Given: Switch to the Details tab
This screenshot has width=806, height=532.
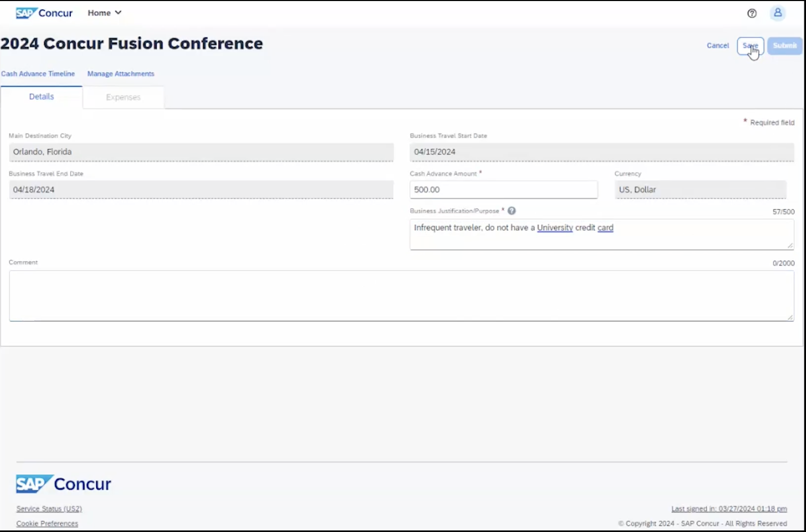Looking at the screenshot, I should [x=42, y=97].
